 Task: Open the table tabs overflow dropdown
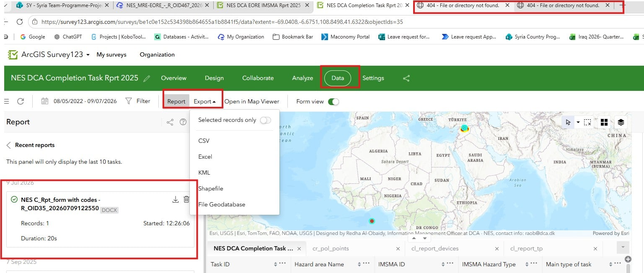[623, 247]
